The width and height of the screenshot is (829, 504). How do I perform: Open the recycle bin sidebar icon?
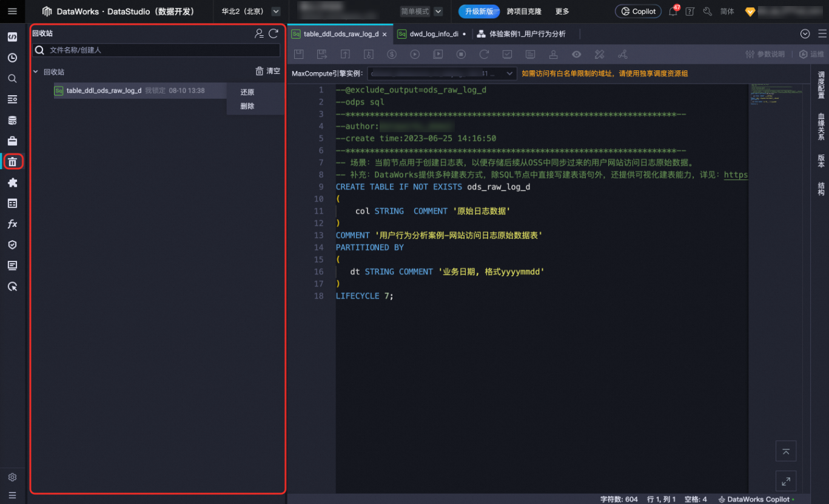pyautogui.click(x=12, y=162)
